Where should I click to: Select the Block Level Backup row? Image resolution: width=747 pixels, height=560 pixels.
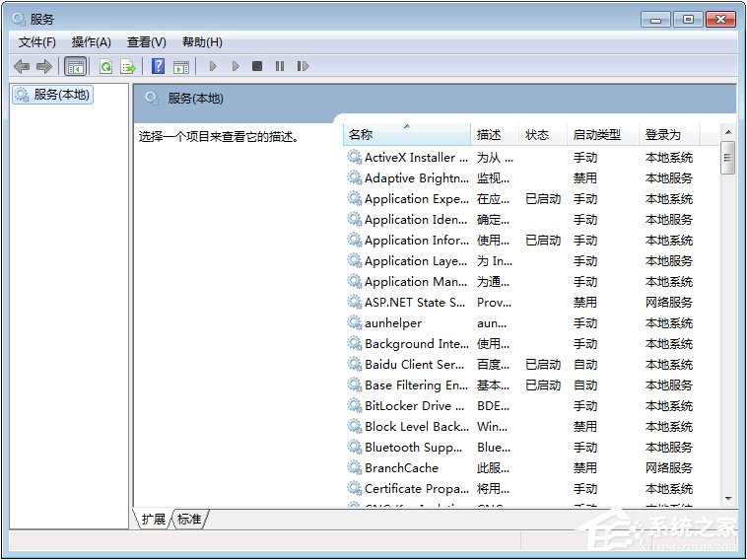pos(531,427)
